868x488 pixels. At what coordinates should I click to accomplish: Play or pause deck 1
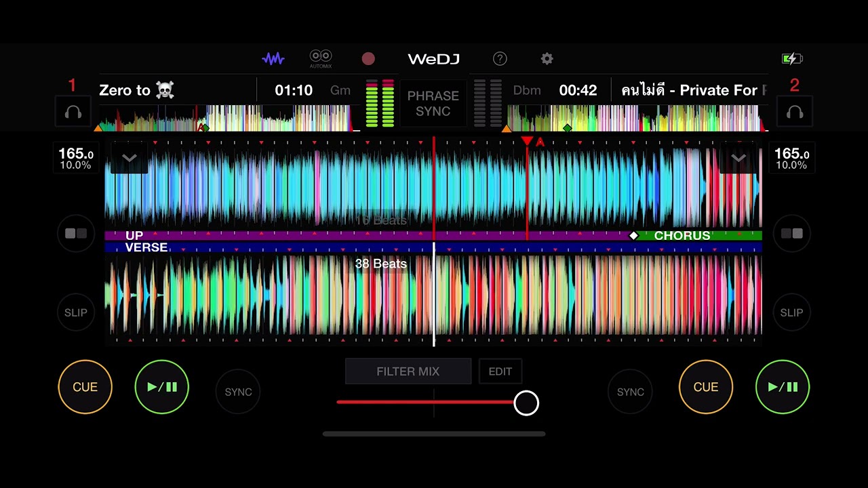coord(161,387)
